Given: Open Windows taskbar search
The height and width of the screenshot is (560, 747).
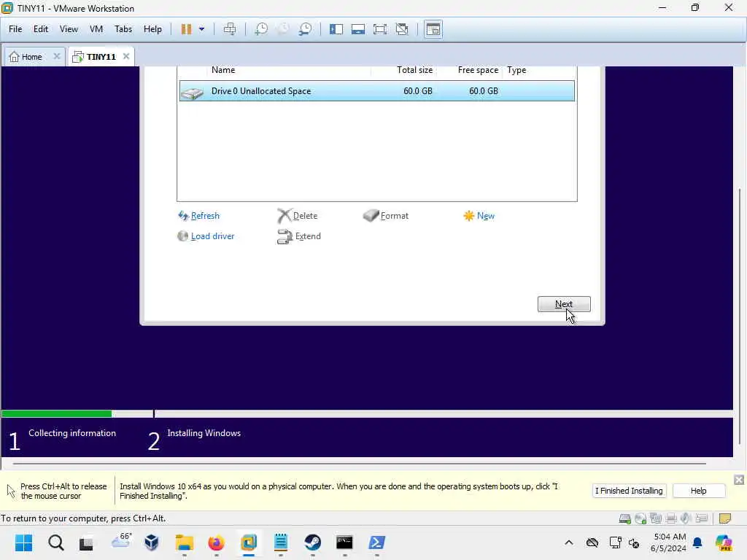Looking at the screenshot, I should (x=55, y=542).
